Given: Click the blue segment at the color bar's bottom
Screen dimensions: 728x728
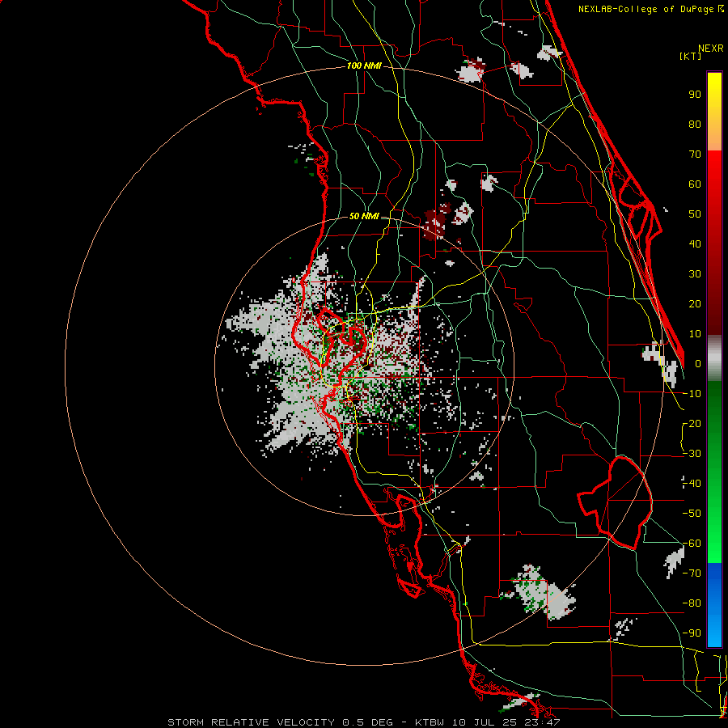Looking at the screenshot, I should point(714,604).
